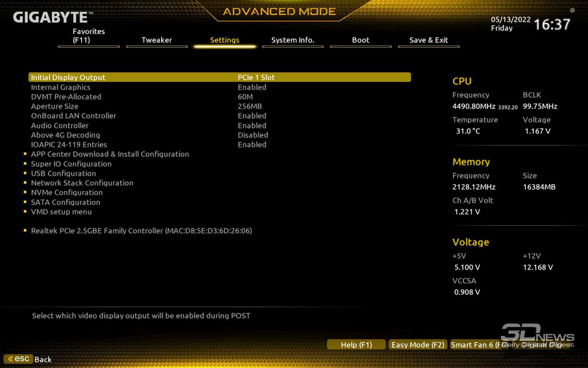Screen dimensions: 588x368
Task: Change Aperture Size 256MB value
Action: tap(250, 106)
